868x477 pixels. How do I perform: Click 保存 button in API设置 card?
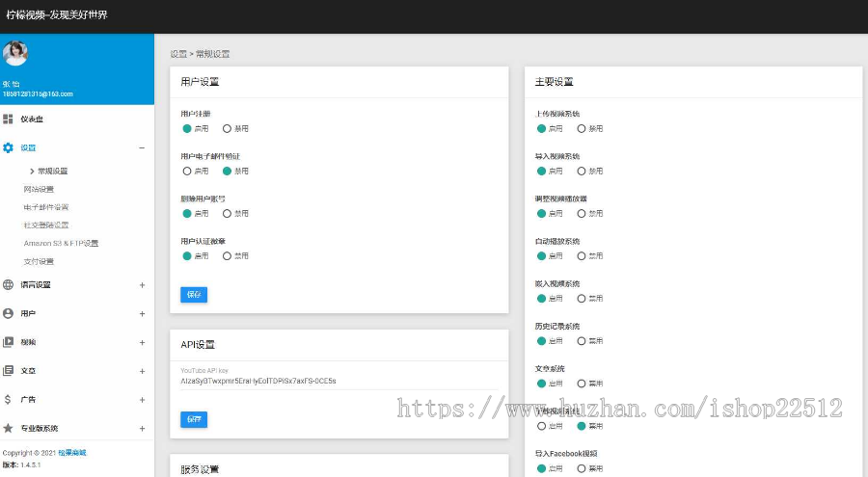click(x=194, y=419)
